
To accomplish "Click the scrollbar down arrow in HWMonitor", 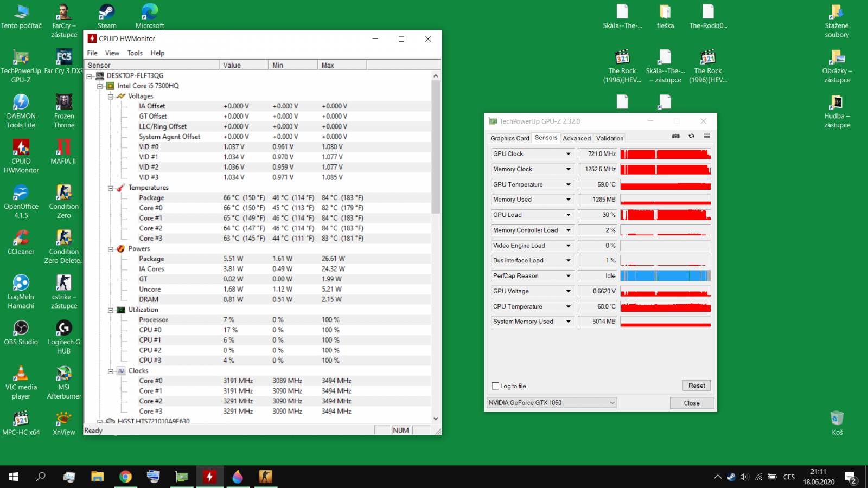I will 436,419.
